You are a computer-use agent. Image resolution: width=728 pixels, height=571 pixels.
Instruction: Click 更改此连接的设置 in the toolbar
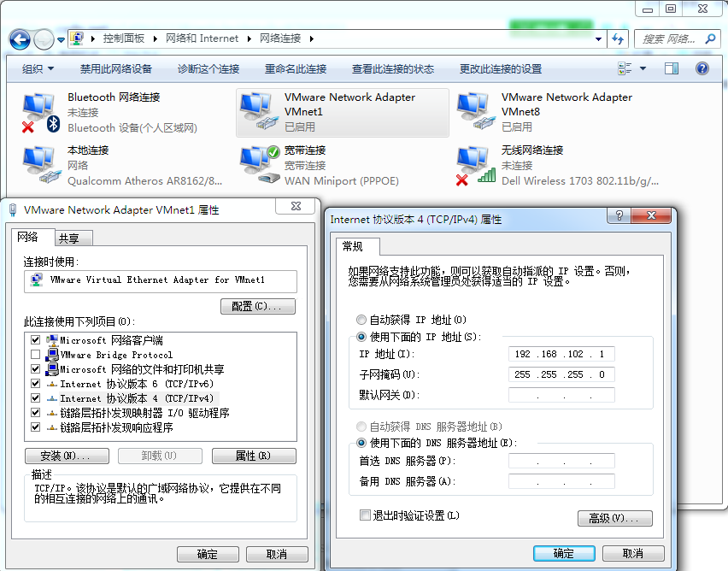(x=501, y=69)
